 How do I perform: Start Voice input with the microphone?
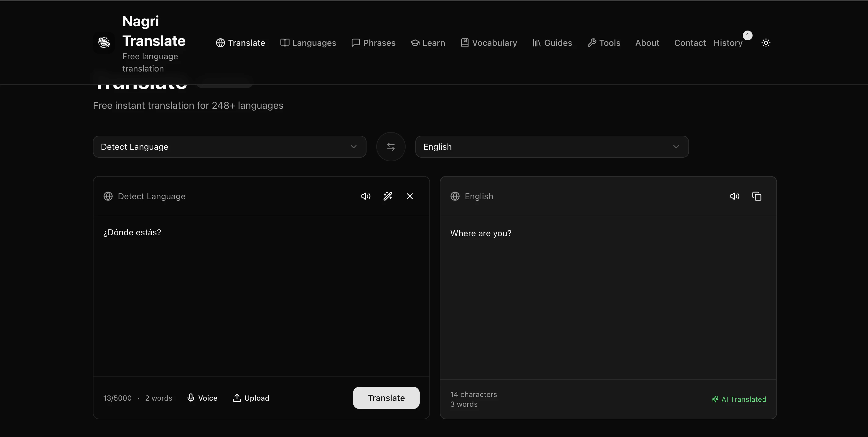(202, 398)
